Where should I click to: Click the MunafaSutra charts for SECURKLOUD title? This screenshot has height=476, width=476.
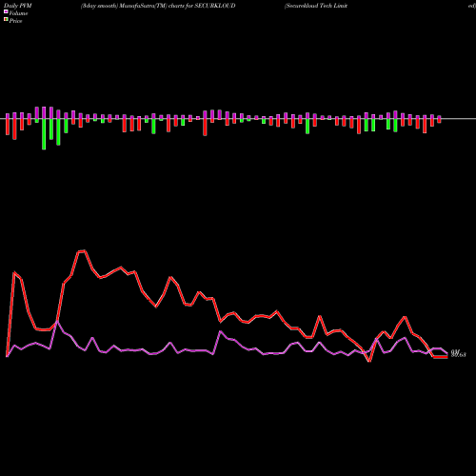[158, 6]
